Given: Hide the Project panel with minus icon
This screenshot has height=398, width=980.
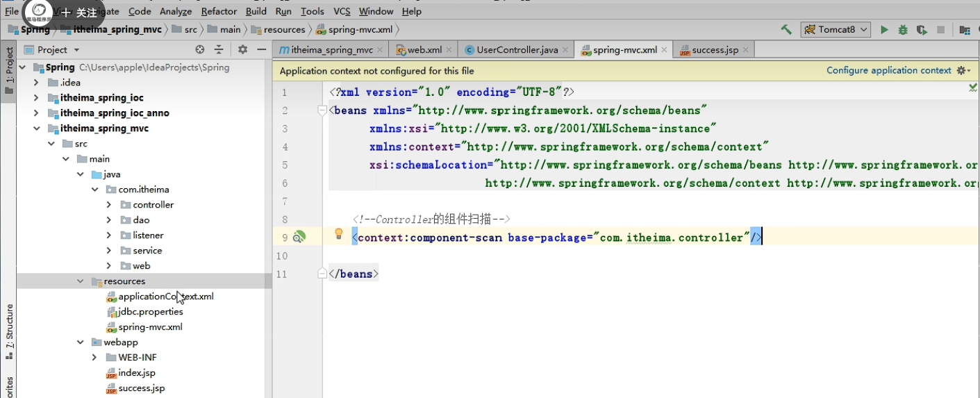Looking at the screenshot, I should 261,49.
